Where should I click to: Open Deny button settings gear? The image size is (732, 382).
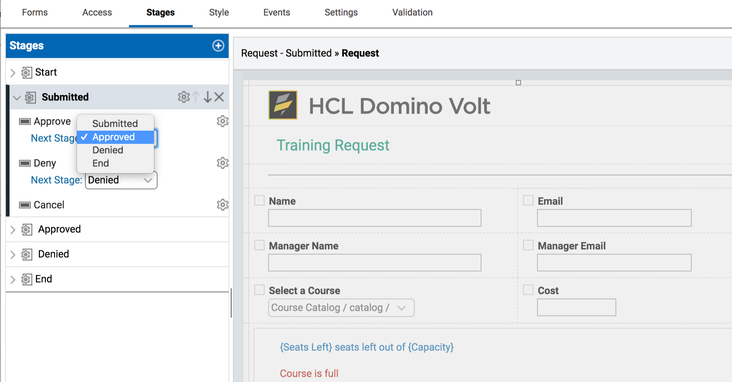(223, 163)
